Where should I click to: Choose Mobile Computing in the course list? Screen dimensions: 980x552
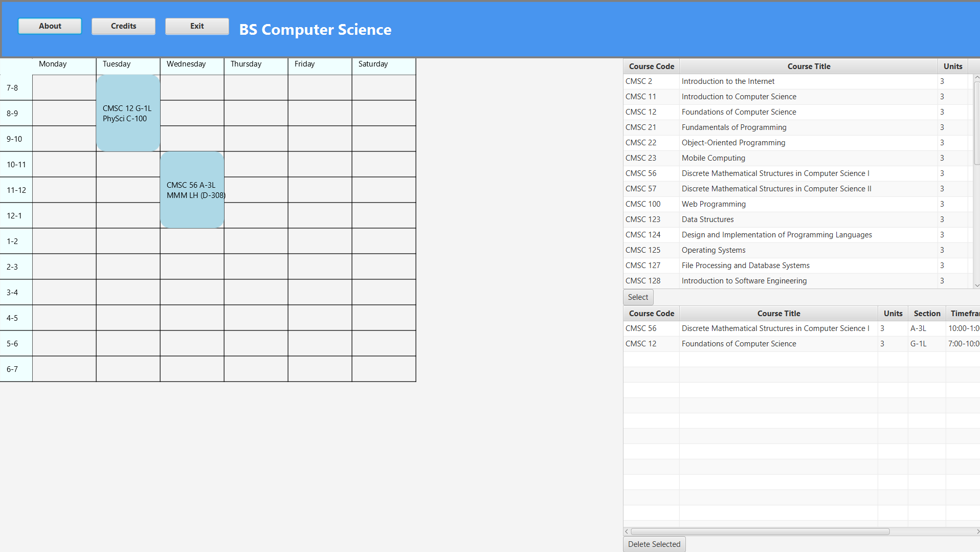[713, 158]
